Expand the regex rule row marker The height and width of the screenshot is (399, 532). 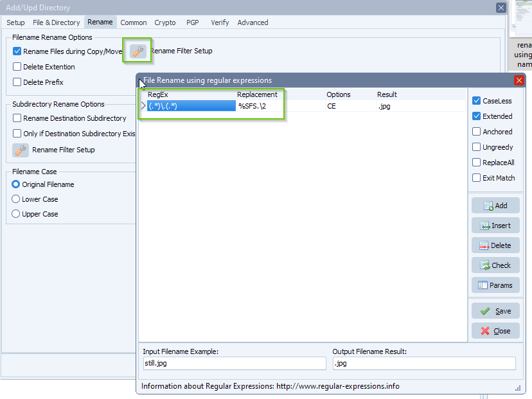pos(143,105)
